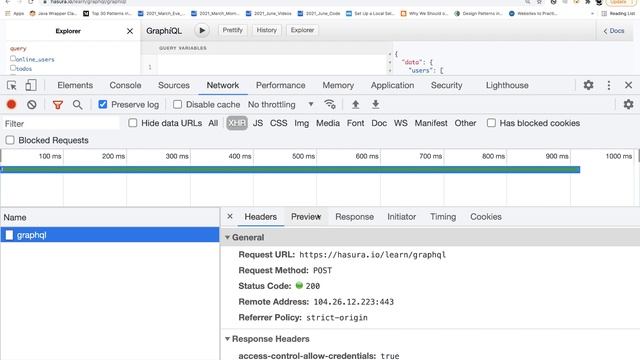Viewport: 640px width, 360px height.
Task: Check online_users in Explorer
Action: tap(13, 59)
